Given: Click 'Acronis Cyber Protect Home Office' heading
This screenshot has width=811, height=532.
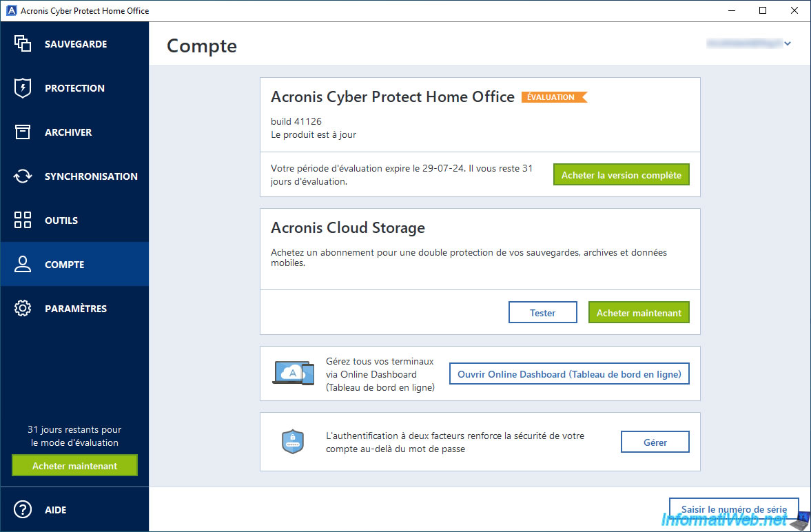Looking at the screenshot, I should (393, 96).
